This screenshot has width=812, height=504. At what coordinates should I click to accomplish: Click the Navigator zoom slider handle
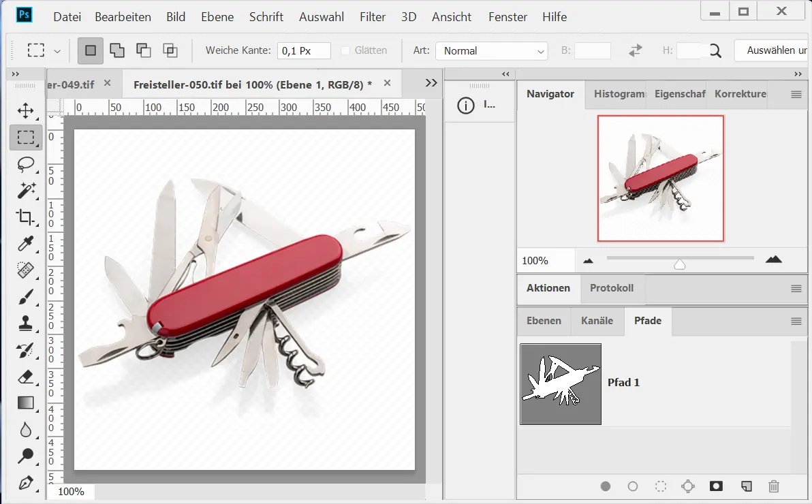pos(679,264)
